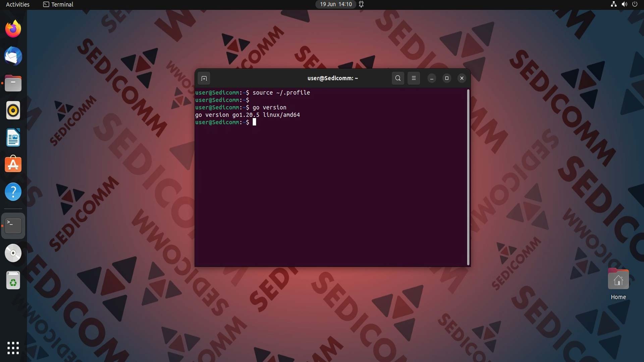Click the title 'user@Sedicomm: ~'
The image size is (644, 362).
[333, 78]
